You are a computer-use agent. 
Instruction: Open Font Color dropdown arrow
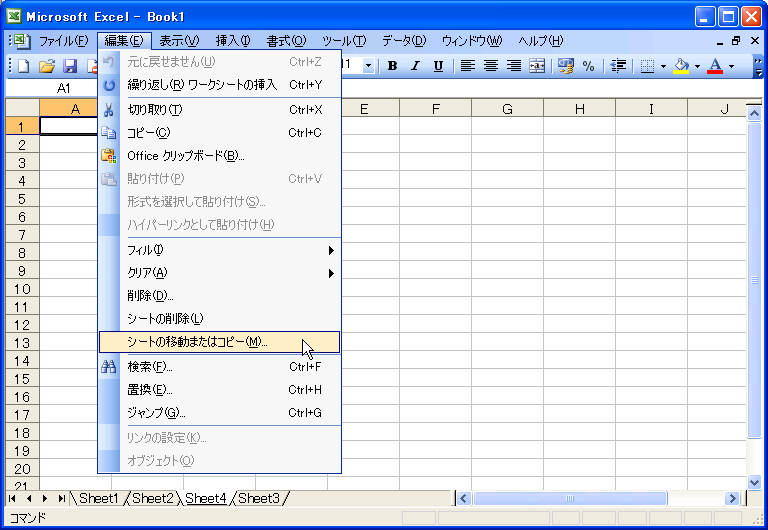731,66
